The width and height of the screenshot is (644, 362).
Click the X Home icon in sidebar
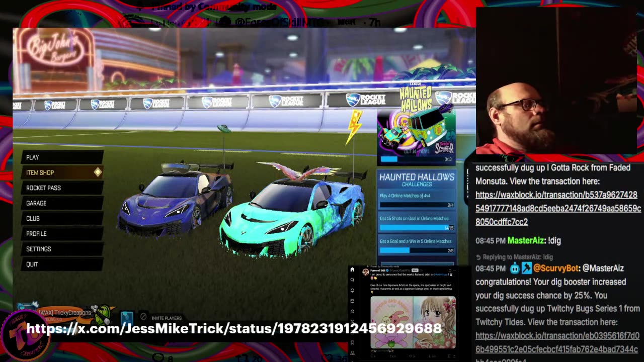tap(352, 269)
